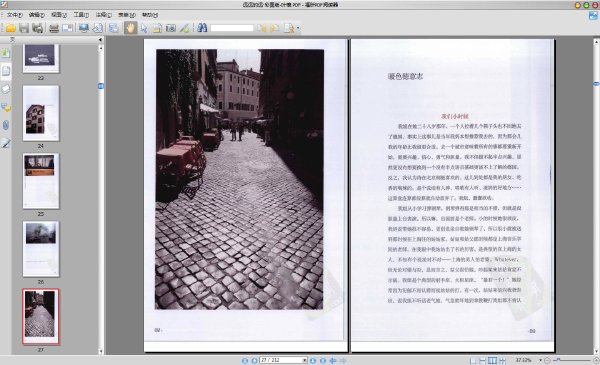Click the page annotation select tool icon
Screen dimensions: 600x365
(157, 28)
